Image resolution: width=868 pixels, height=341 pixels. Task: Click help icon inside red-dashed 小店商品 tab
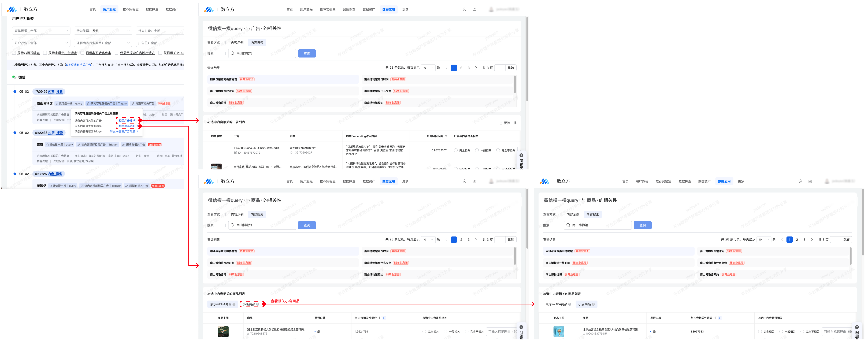(x=258, y=304)
